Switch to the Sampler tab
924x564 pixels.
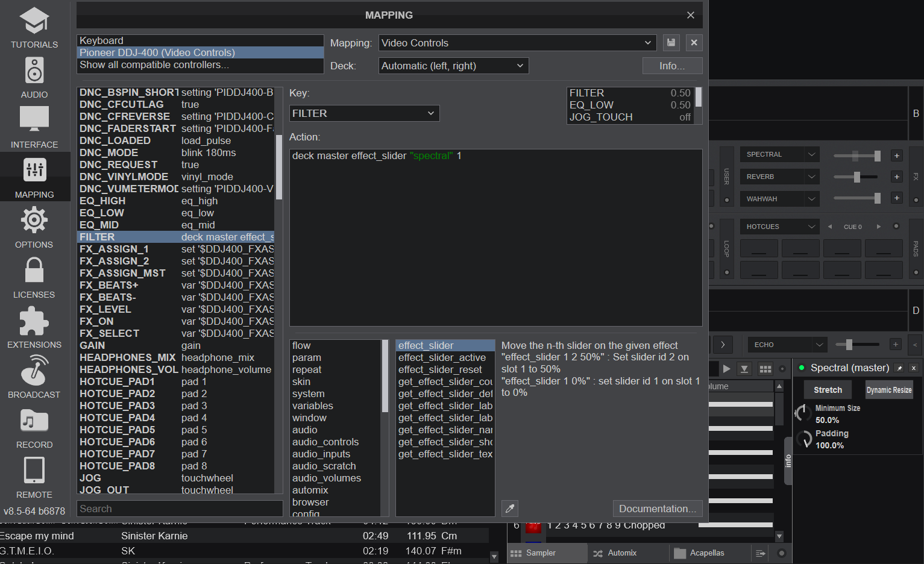pyautogui.click(x=547, y=553)
